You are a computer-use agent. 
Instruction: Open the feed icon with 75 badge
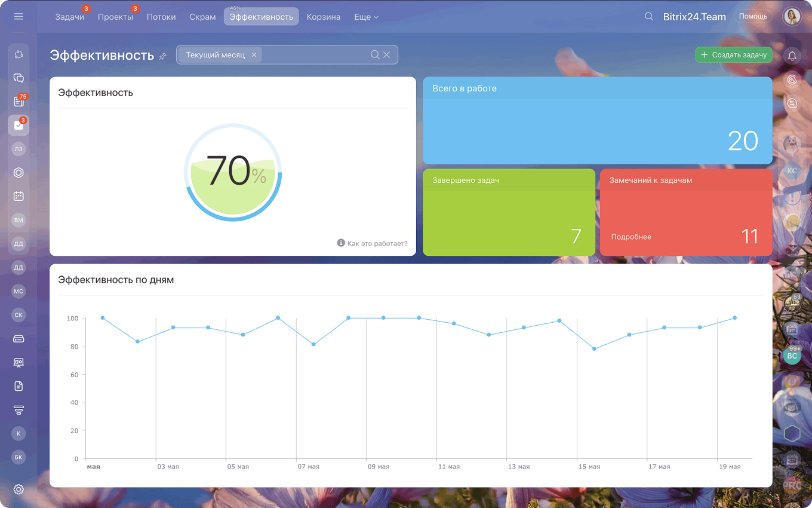click(19, 102)
